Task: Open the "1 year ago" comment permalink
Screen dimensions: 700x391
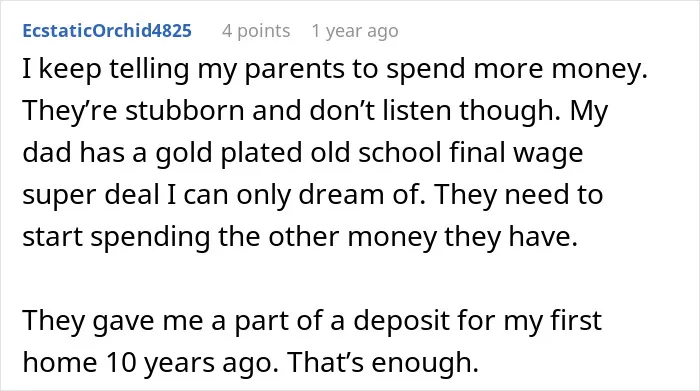Action: pos(355,31)
